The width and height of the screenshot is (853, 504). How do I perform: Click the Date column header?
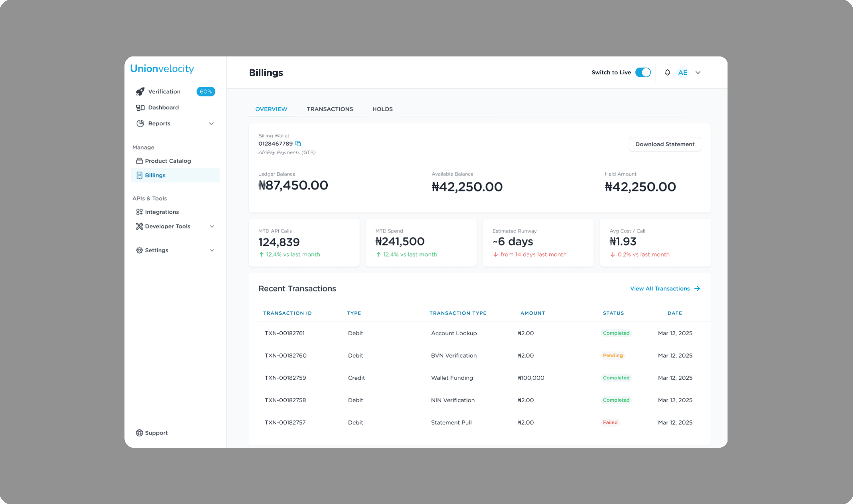[x=675, y=313]
